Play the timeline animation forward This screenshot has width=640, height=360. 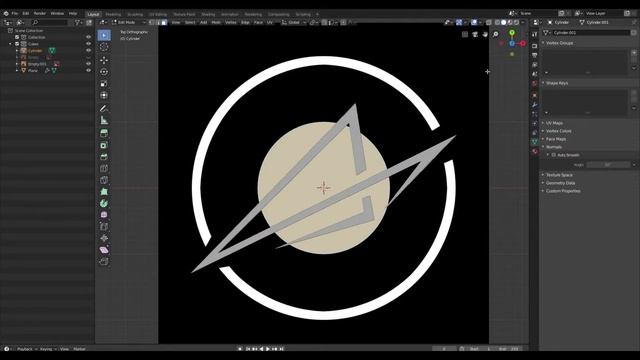pos(268,349)
